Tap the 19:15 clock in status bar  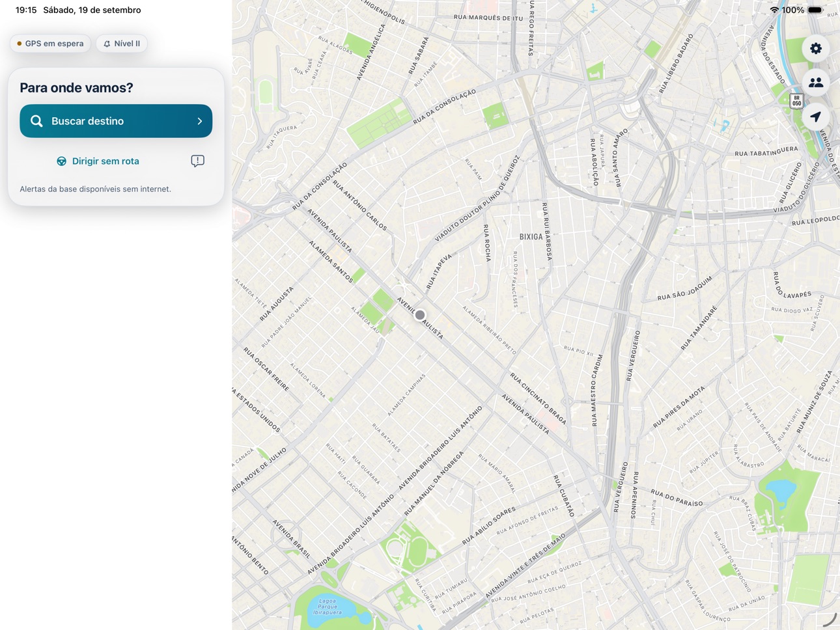26,10
